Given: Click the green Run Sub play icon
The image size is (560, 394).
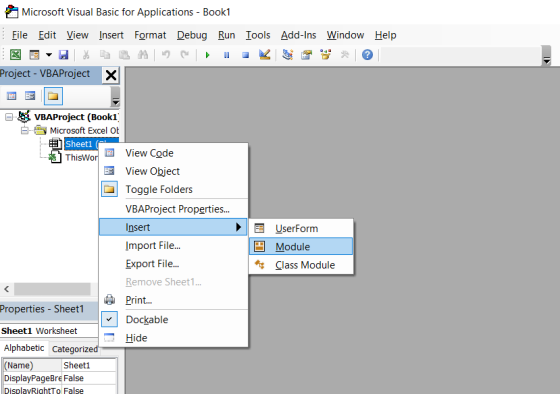Looking at the screenshot, I should point(208,55).
